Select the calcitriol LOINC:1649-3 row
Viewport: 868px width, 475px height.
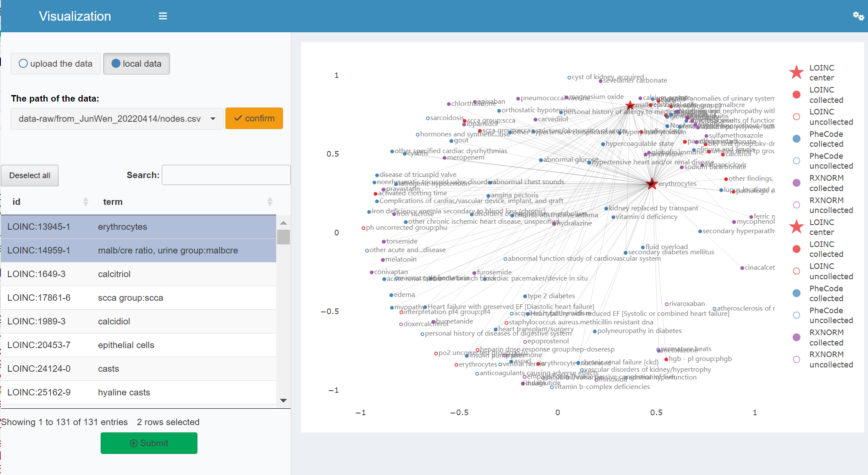tap(138, 274)
